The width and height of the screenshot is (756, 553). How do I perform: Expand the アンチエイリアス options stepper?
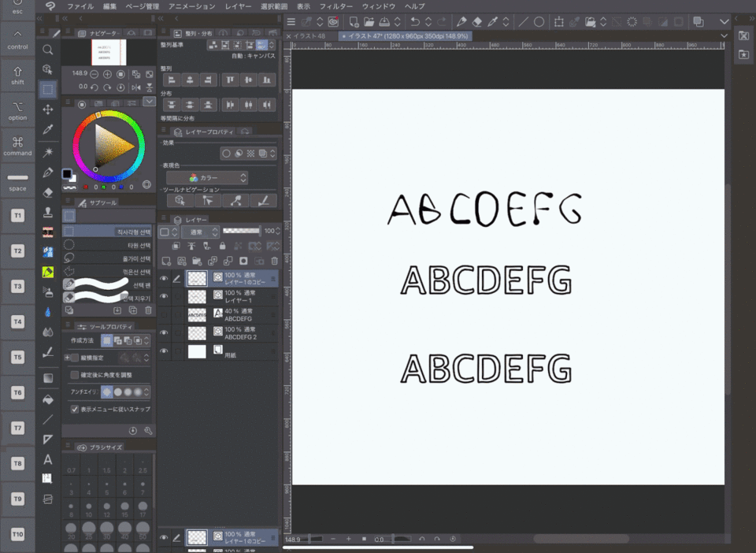(x=146, y=392)
